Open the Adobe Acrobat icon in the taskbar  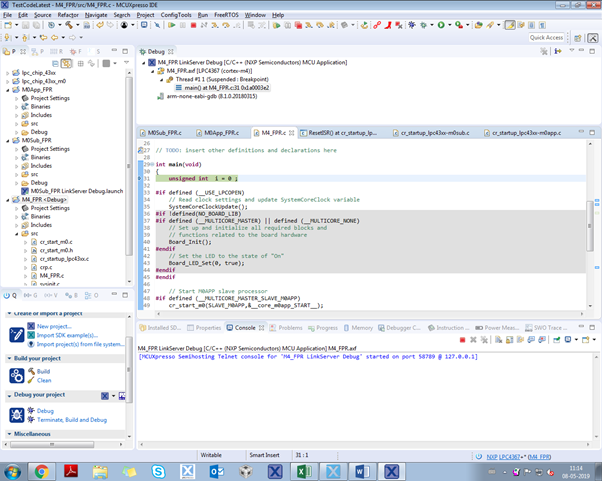(x=72, y=470)
